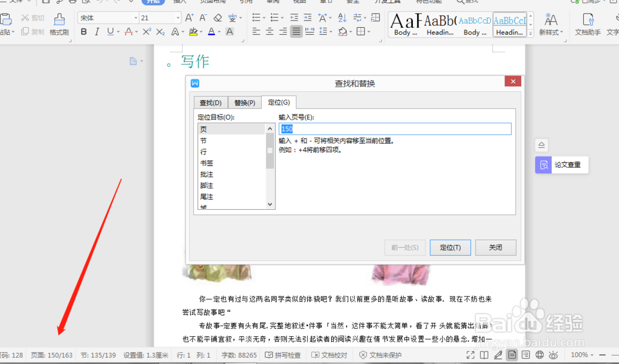The image size is (619, 364).
Task: Decrease font size with A- icon
Action: click(x=203, y=18)
